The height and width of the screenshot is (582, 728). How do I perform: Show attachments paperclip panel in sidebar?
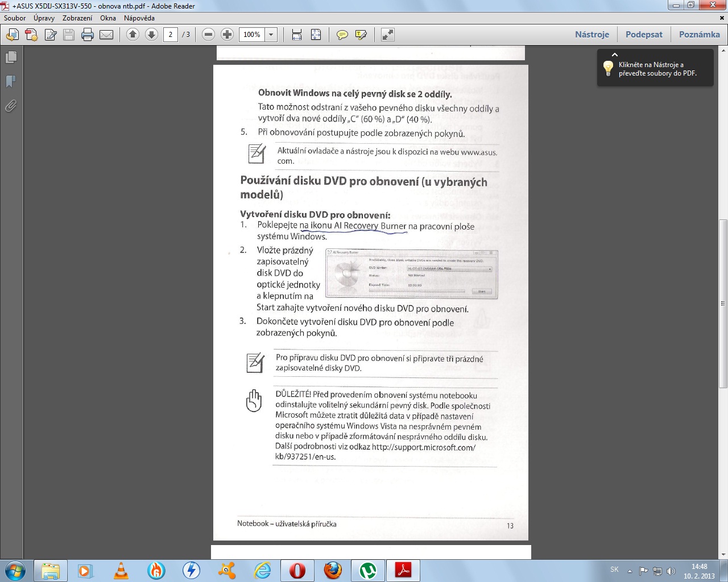tap(11, 106)
